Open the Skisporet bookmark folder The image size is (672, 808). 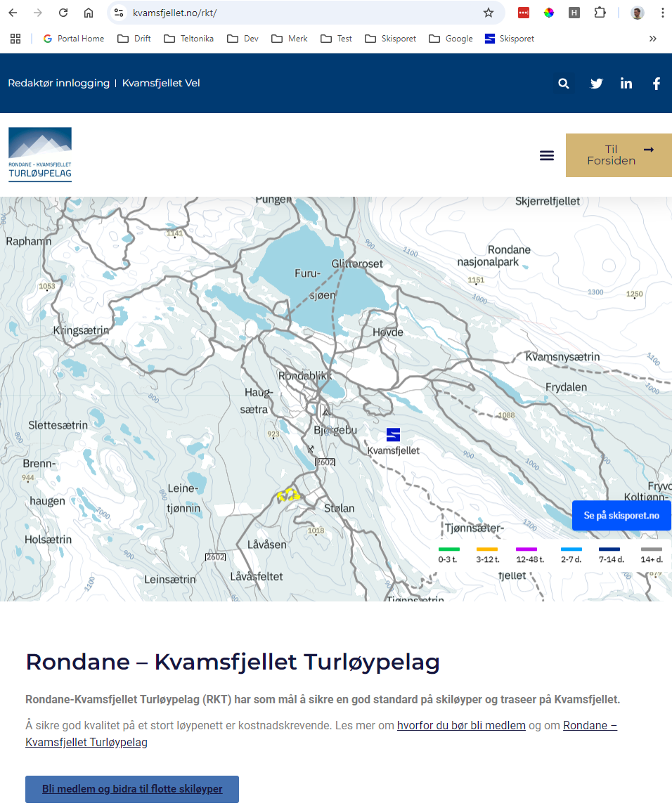click(390, 39)
